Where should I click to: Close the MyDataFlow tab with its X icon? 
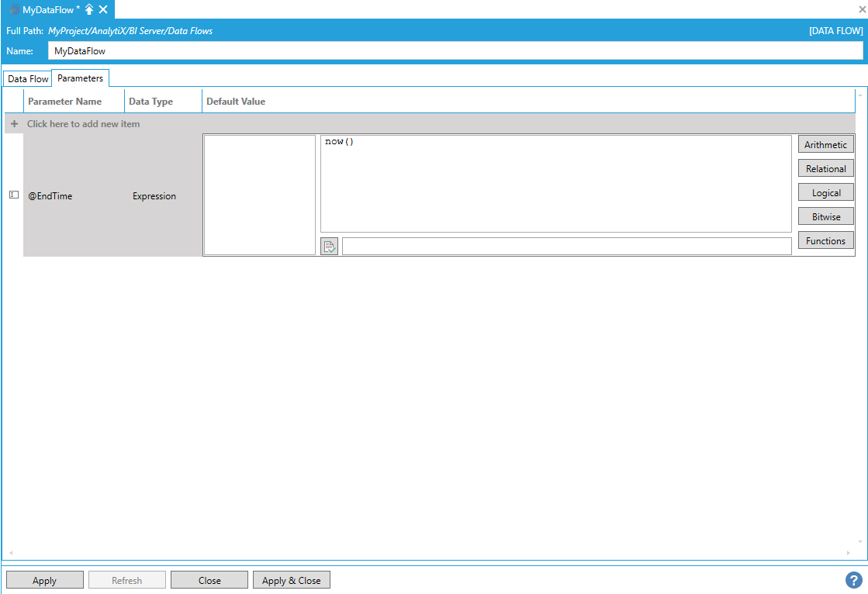(x=103, y=9)
